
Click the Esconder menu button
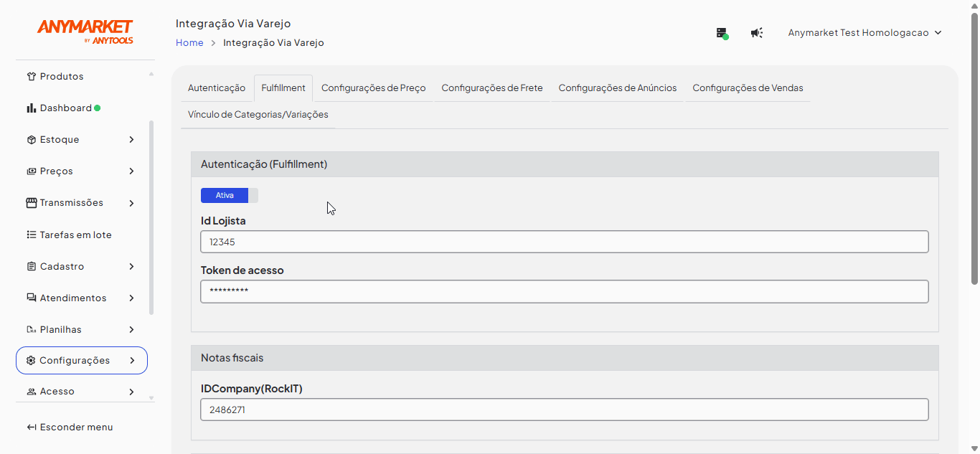coord(70,427)
